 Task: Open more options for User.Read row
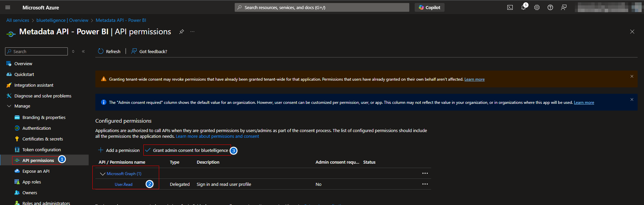[x=425, y=184]
